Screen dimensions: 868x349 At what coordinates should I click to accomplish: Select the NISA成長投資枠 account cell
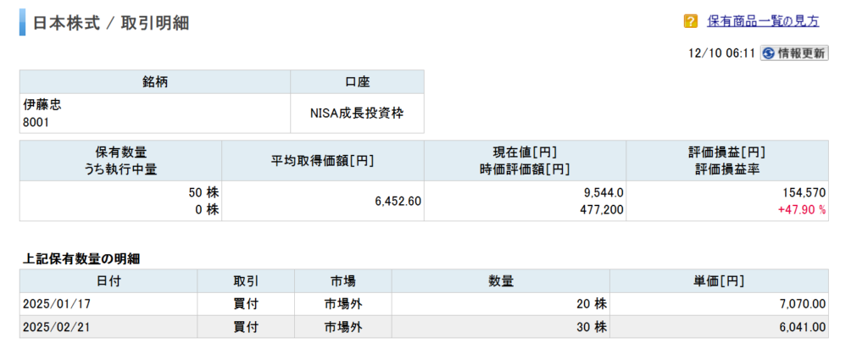coord(357,114)
